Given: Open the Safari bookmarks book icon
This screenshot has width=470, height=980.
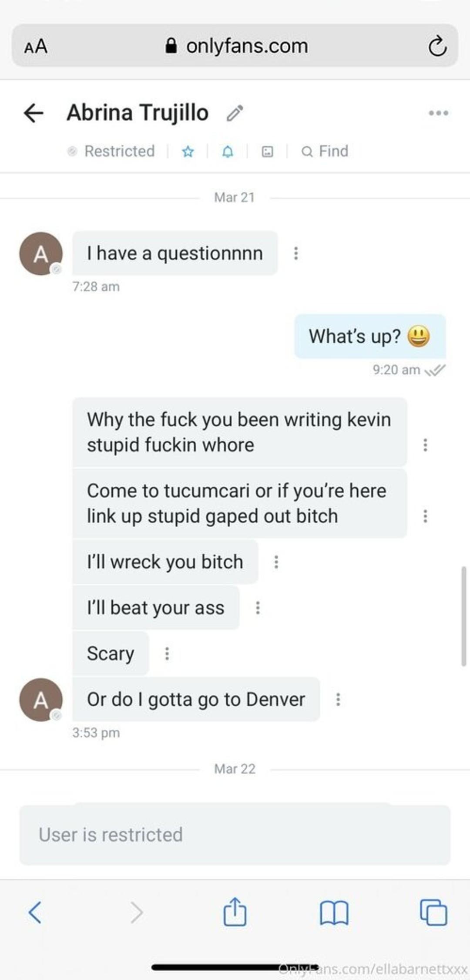Looking at the screenshot, I should [334, 913].
